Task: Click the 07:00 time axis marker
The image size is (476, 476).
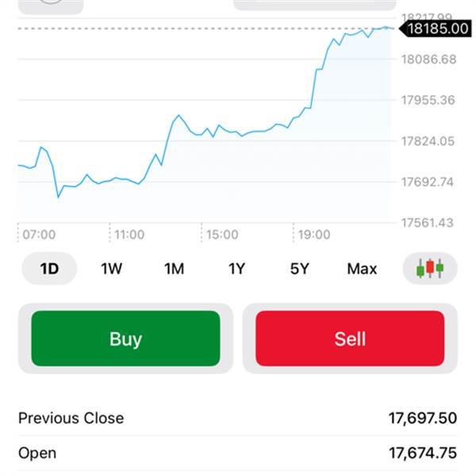Action: (39, 235)
